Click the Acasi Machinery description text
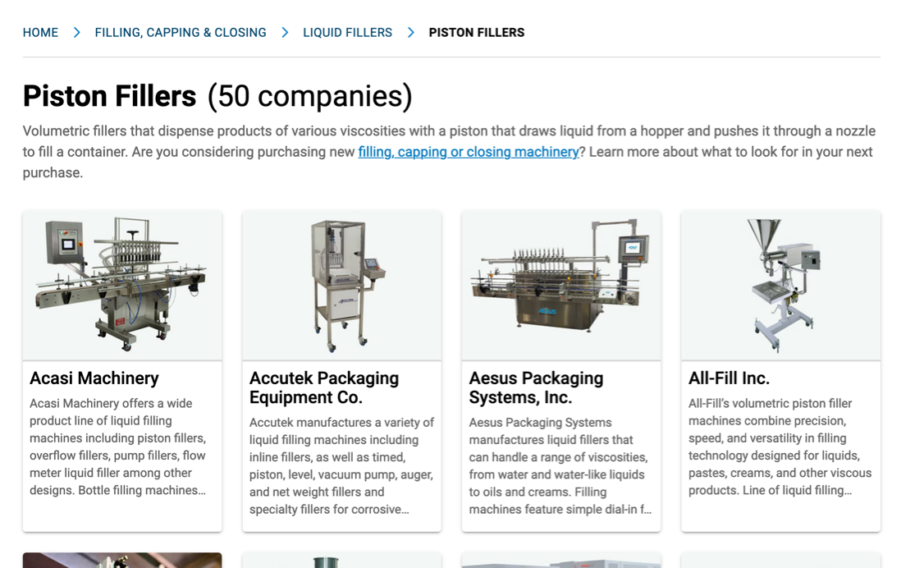The width and height of the screenshot is (924, 568). pos(117,447)
